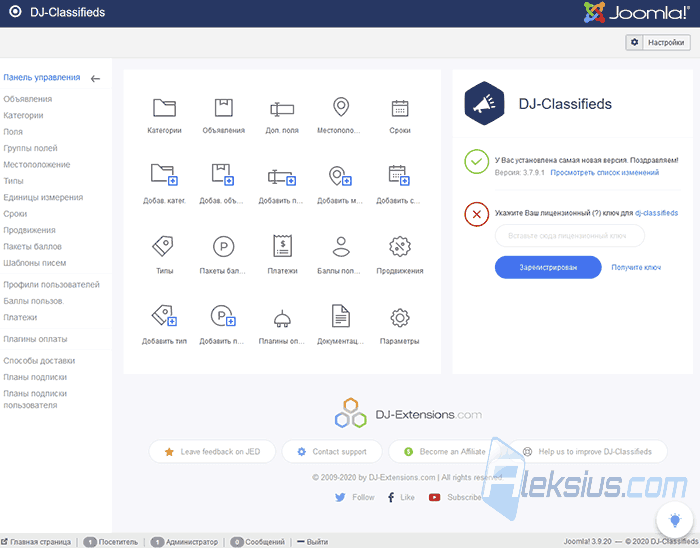Open the Продвижения badge icon
The image size is (700, 548).
point(400,246)
